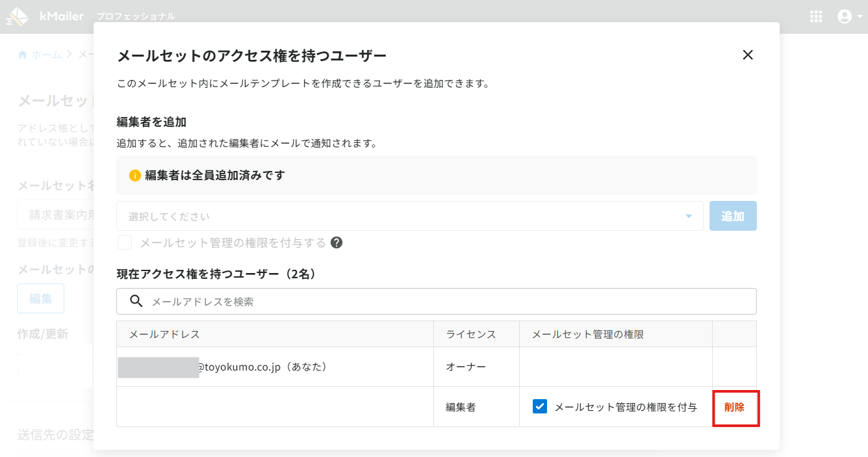Click the ホーム breadcrumb link

47,55
